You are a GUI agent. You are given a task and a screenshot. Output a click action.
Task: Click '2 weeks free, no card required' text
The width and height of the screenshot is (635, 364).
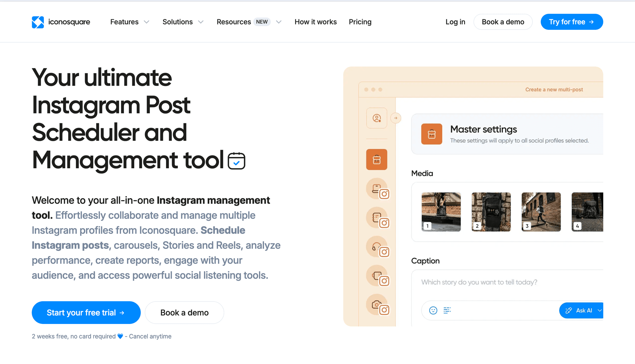click(74, 336)
